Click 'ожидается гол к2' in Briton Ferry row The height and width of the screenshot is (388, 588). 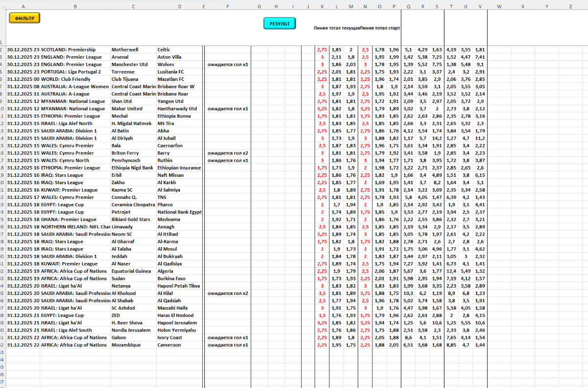click(x=227, y=153)
